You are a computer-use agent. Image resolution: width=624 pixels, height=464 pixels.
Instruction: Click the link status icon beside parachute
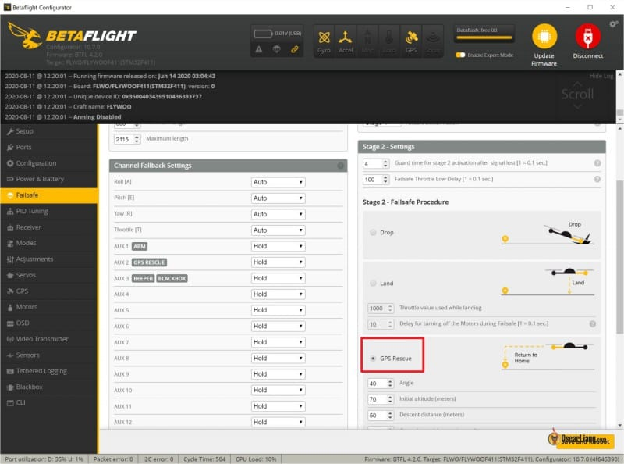[x=294, y=49]
